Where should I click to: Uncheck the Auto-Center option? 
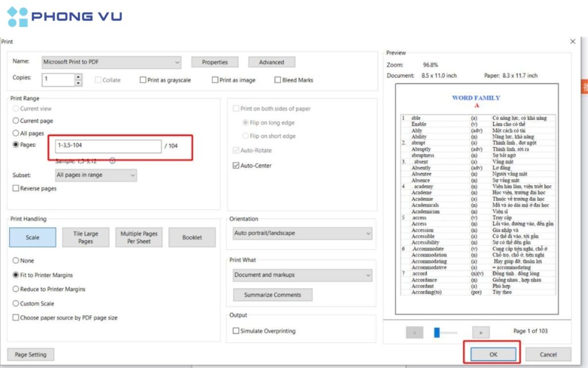coord(237,165)
